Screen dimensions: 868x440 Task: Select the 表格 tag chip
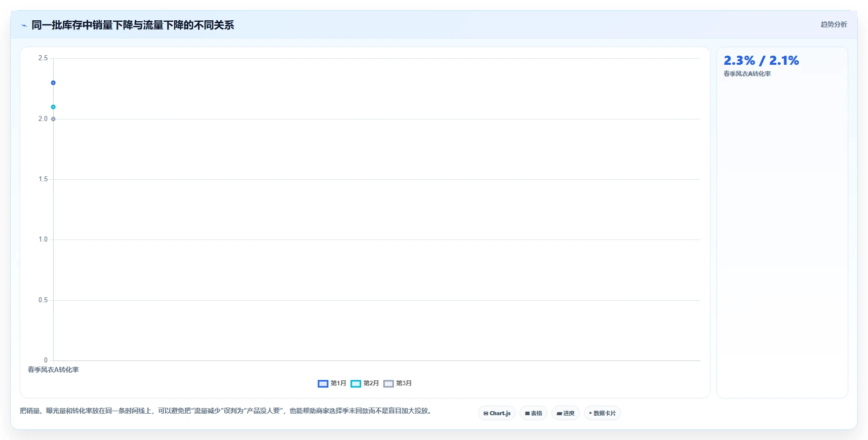[533, 413]
